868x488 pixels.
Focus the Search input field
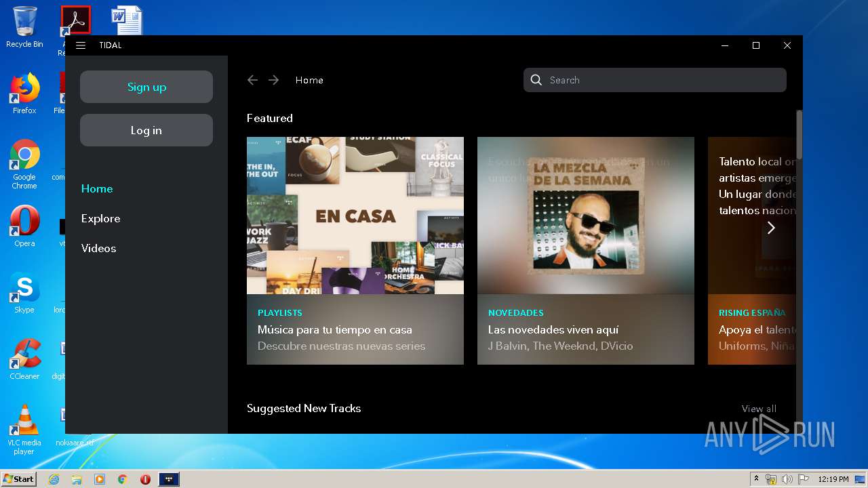(655, 80)
